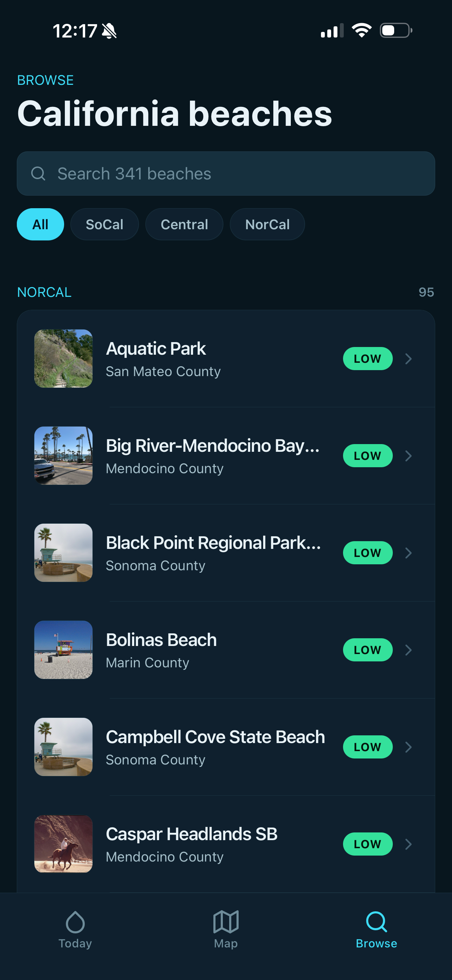The image size is (452, 980).
Task: Open Bolinas Beach using its chevron arrow
Action: pyautogui.click(x=409, y=650)
